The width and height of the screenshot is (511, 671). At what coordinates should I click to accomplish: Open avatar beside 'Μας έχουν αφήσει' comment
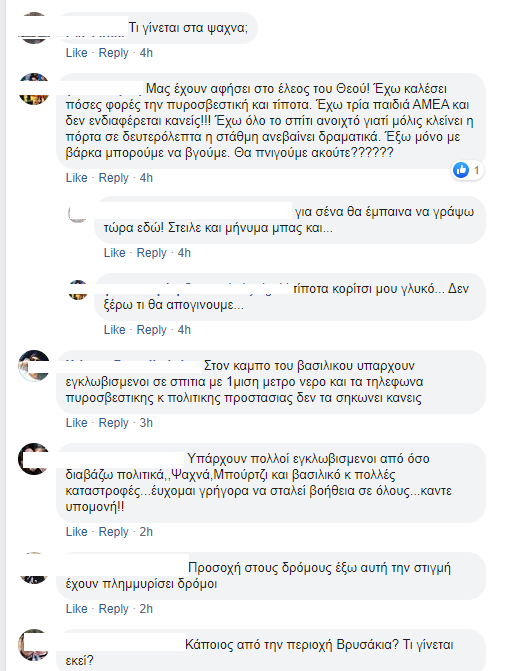pos(34,89)
